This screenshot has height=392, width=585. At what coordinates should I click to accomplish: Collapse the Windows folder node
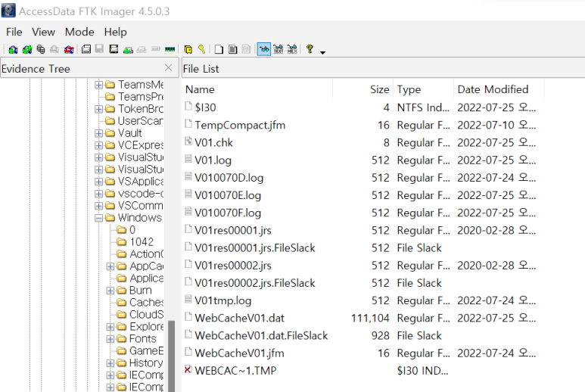98,218
